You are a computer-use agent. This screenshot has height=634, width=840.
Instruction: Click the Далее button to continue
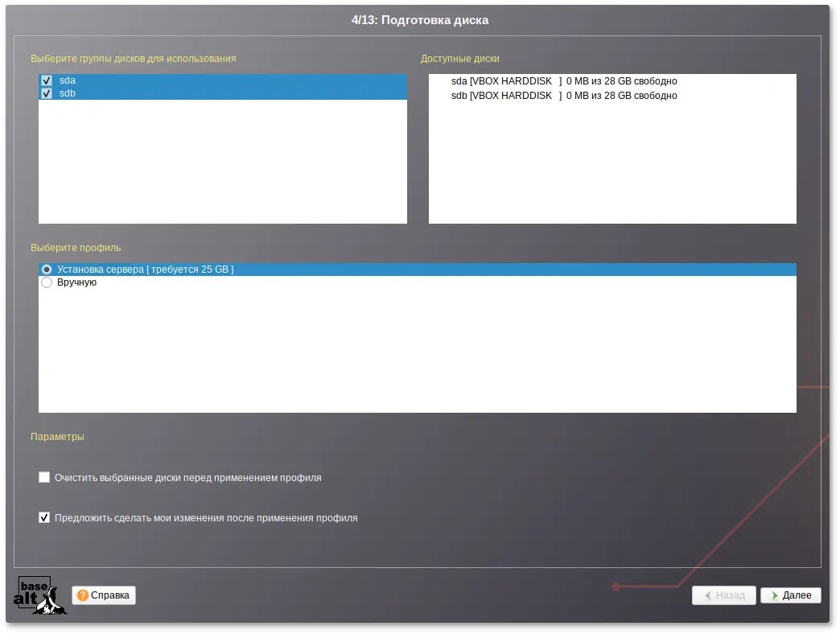pyautogui.click(x=791, y=595)
